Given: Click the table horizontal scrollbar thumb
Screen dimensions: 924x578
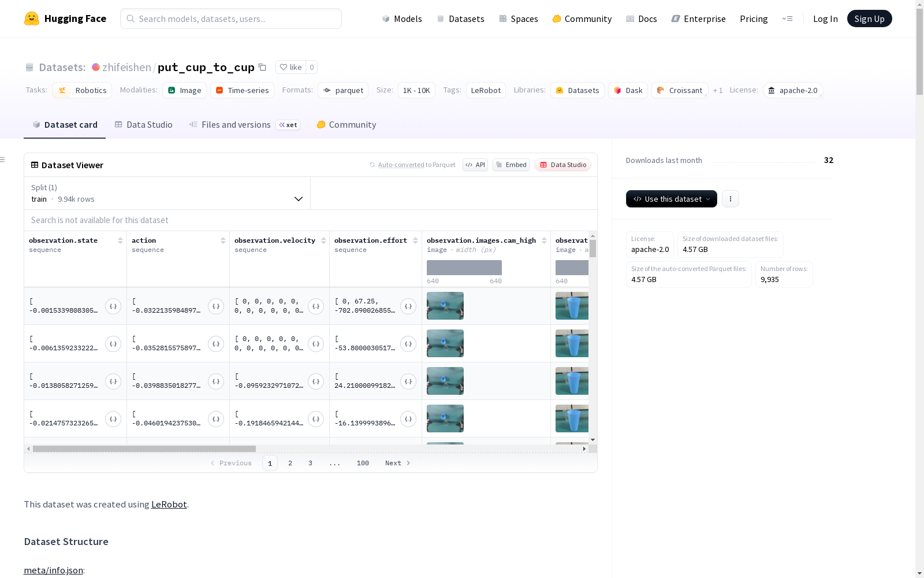Looking at the screenshot, I should click(144, 449).
